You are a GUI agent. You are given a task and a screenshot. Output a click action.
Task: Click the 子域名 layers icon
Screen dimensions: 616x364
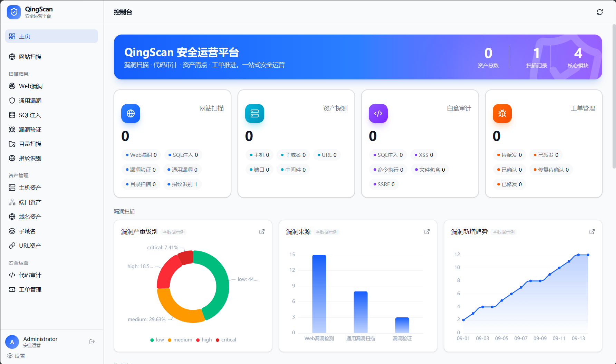point(12,231)
